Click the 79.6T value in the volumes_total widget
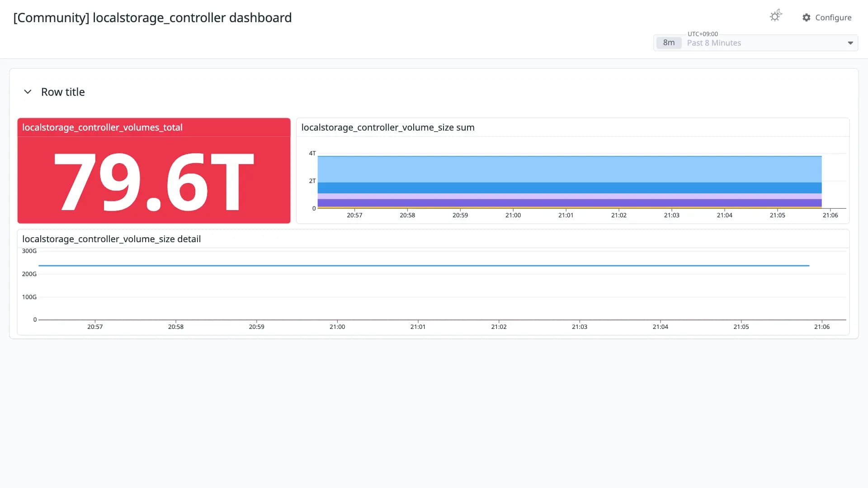The width and height of the screenshot is (868, 488). click(154, 182)
